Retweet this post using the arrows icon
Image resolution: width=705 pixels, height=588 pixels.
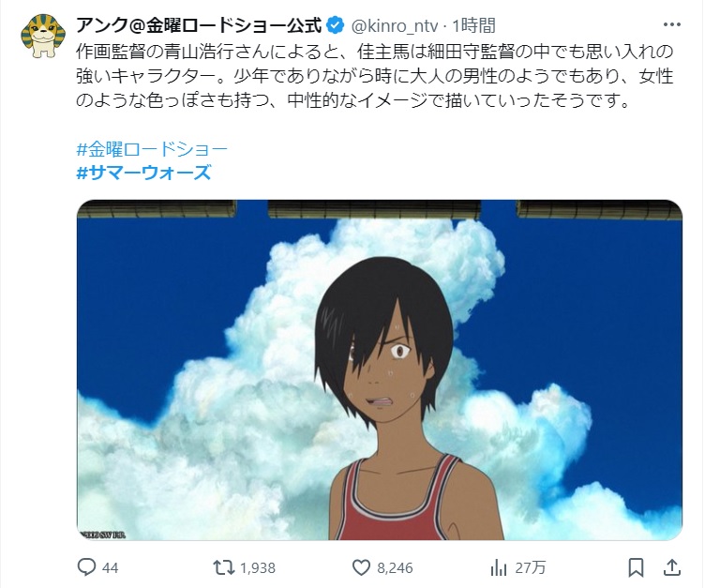(x=223, y=567)
